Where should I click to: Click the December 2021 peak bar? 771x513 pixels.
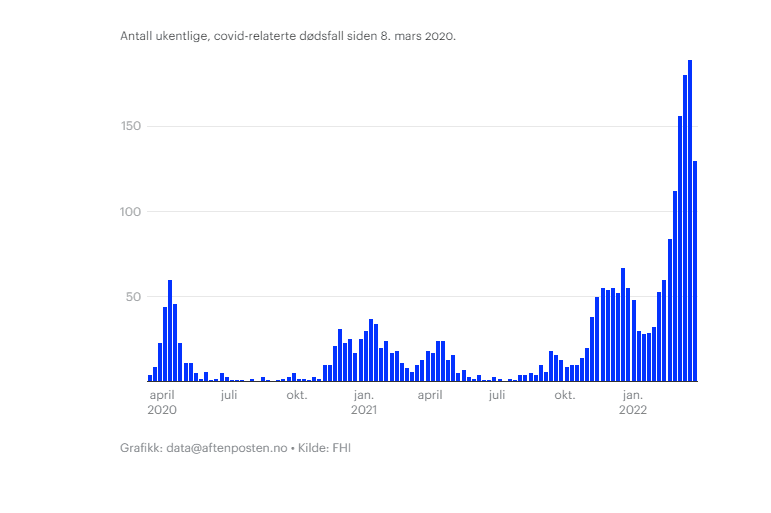tap(623, 325)
